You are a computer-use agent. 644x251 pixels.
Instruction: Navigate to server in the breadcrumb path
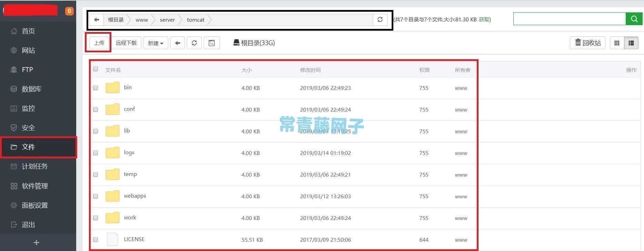point(167,20)
